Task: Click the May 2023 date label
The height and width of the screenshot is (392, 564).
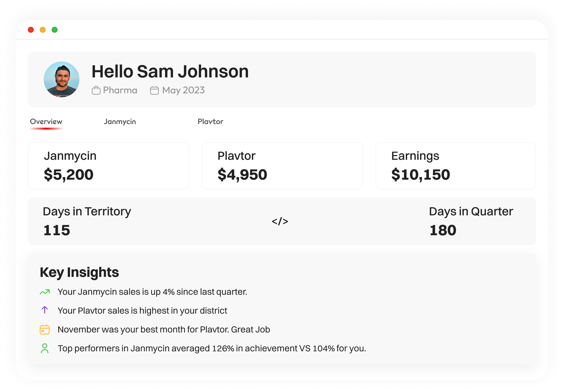Action: click(183, 90)
